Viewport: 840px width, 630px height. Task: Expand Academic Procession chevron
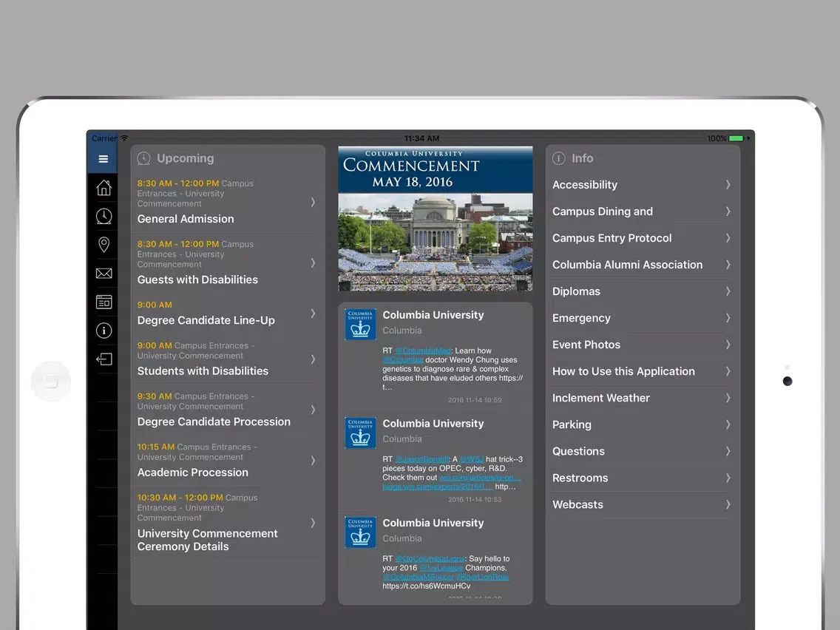313,461
